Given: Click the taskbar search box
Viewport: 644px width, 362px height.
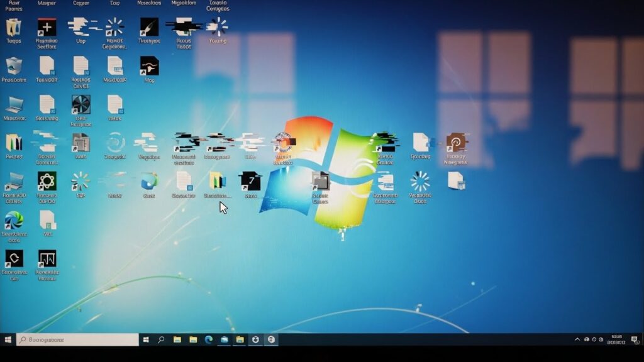Looking at the screenshot, I should [x=77, y=339].
